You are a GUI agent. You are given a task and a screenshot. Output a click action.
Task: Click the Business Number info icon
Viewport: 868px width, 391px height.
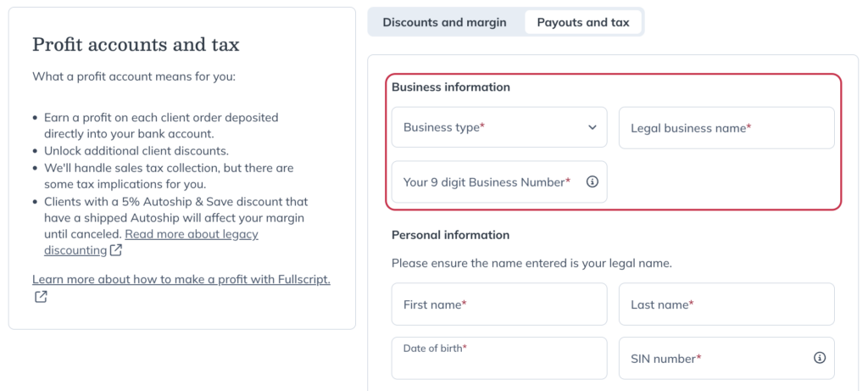pyautogui.click(x=593, y=182)
